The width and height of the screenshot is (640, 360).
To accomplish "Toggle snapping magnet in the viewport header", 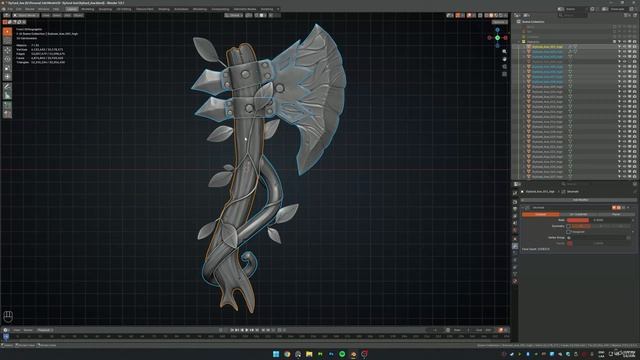I will 257,16.
